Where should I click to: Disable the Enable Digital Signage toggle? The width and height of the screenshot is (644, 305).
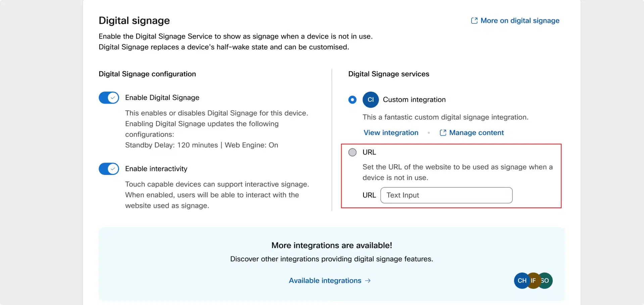click(109, 98)
